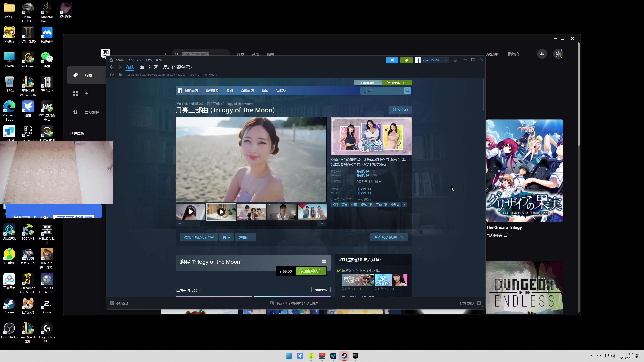Viewport: 644px width, 362px height.
Task: Click Steam back navigation arrow
Action: point(112,67)
